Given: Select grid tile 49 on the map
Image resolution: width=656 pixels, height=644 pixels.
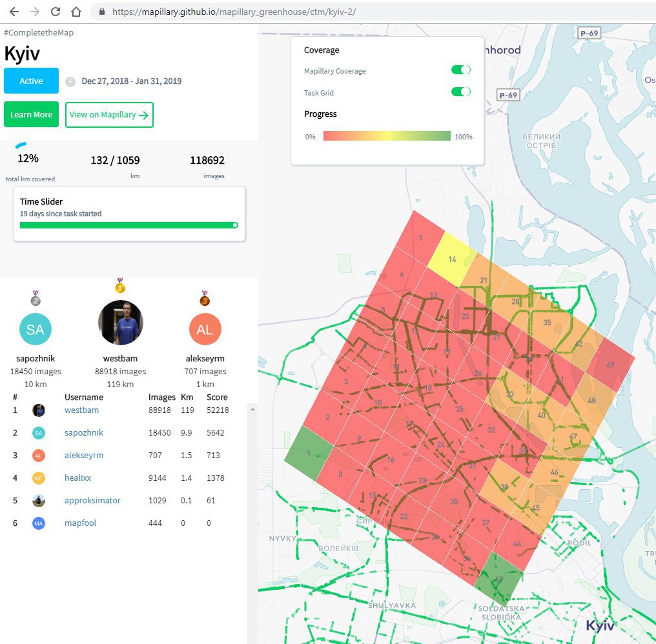Looking at the screenshot, I should coord(610,365).
